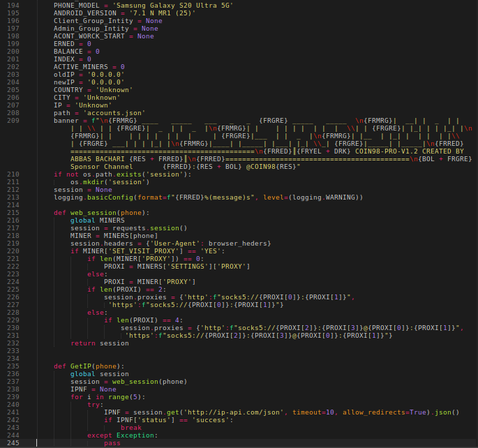Click ACONT_WORCK_START variable
Viewport: 478px width, 448px height.
point(89,36)
